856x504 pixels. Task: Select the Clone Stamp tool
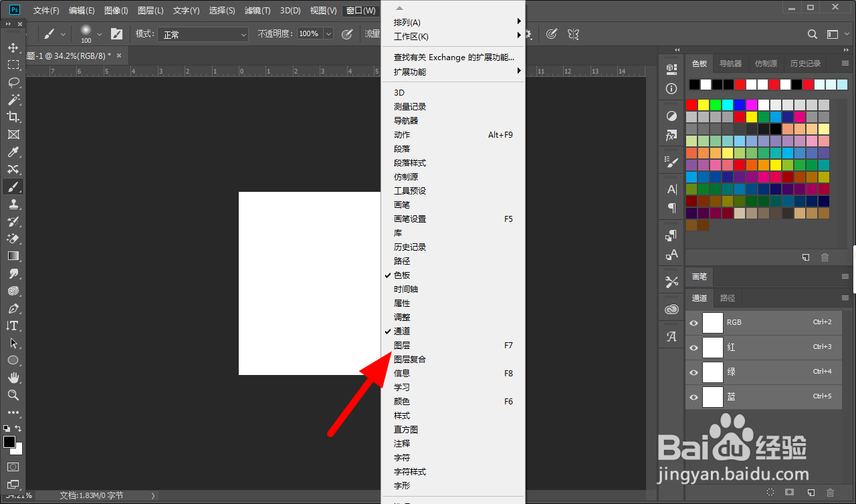coord(13,204)
